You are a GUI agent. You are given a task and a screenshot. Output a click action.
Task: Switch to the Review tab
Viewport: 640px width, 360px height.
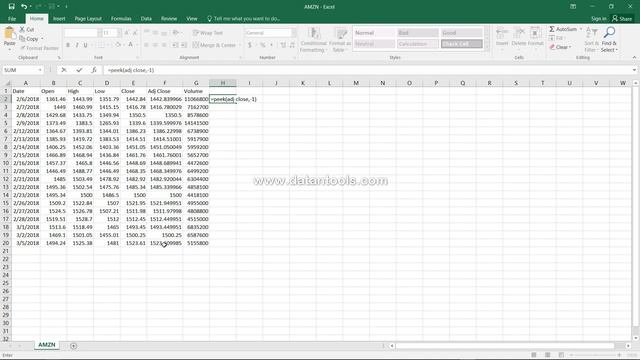[169, 18]
